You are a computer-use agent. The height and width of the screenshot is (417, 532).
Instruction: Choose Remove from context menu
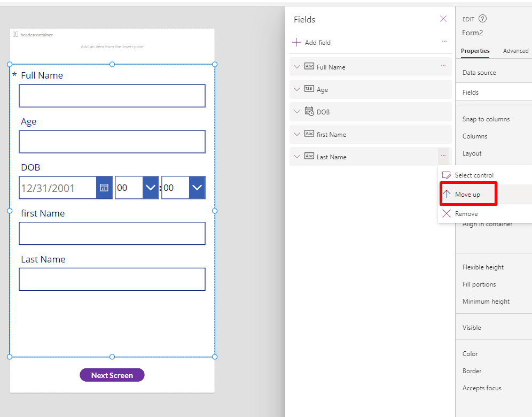coord(485,213)
